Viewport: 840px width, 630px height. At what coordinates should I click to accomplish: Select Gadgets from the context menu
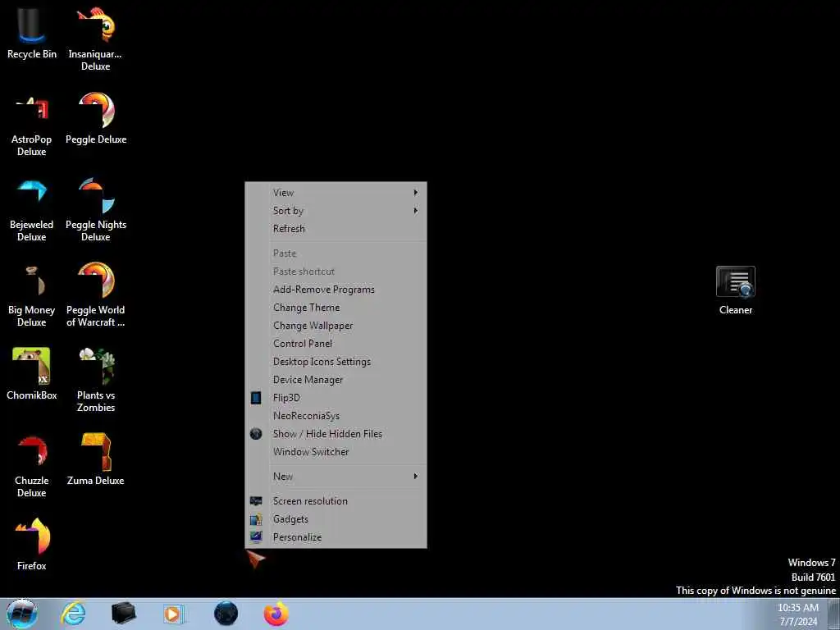click(336, 519)
